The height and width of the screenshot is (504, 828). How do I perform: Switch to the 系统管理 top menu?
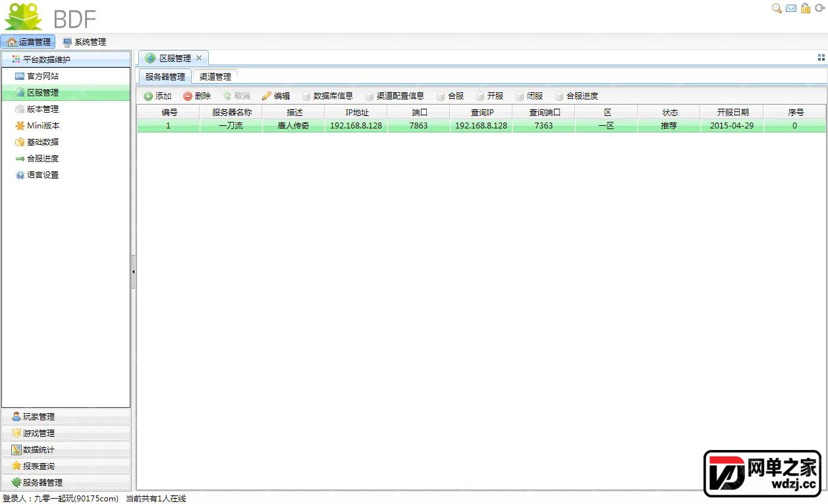(x=84, y=42)
